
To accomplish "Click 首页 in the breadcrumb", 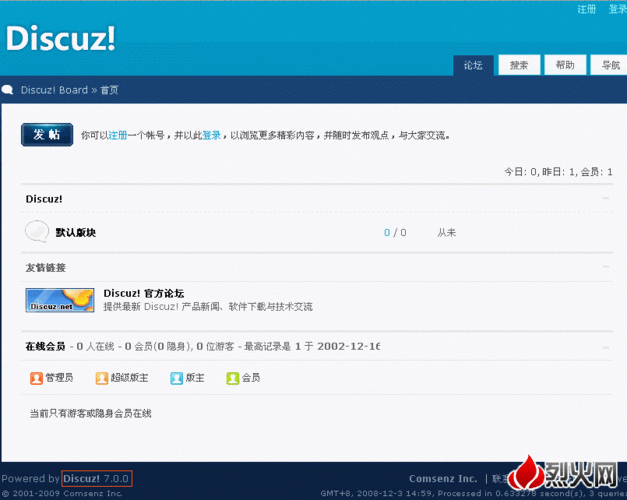I will 109,90.
